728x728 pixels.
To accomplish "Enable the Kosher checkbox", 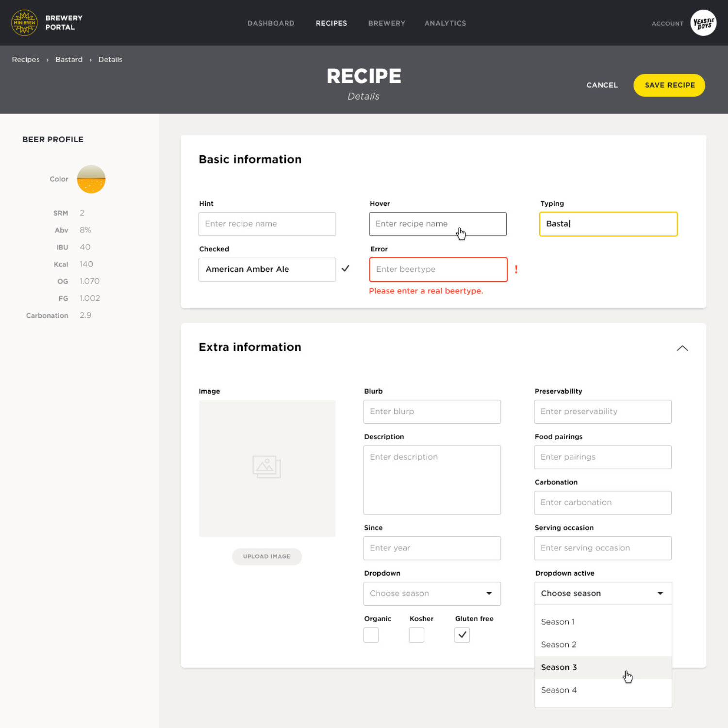I will pos(416,635).
